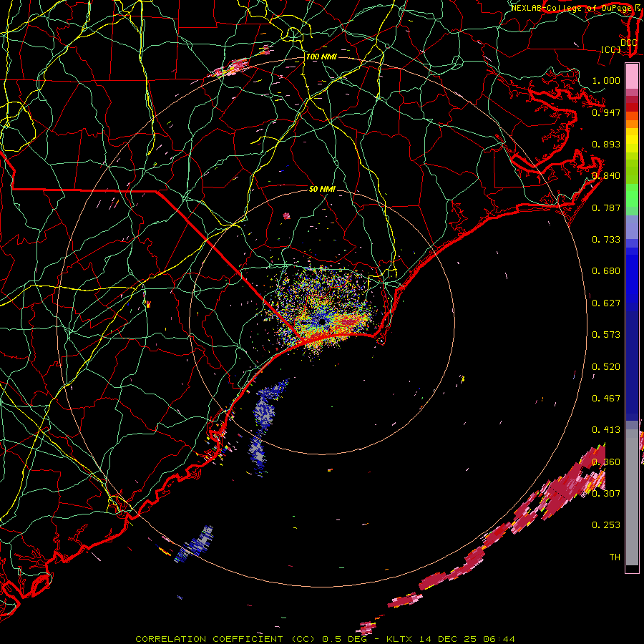644x644 pixels.
Task: Click the 0.307 scale value
Action: [x=606, y=493]
